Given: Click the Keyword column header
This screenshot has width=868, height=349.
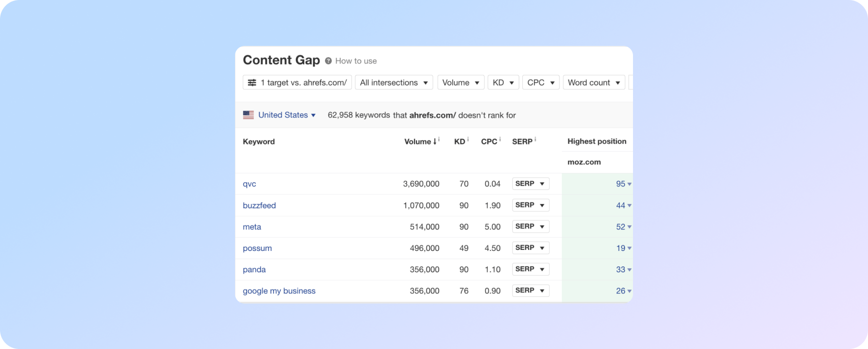Looking at the screenshot, I should tap(259, 142).
